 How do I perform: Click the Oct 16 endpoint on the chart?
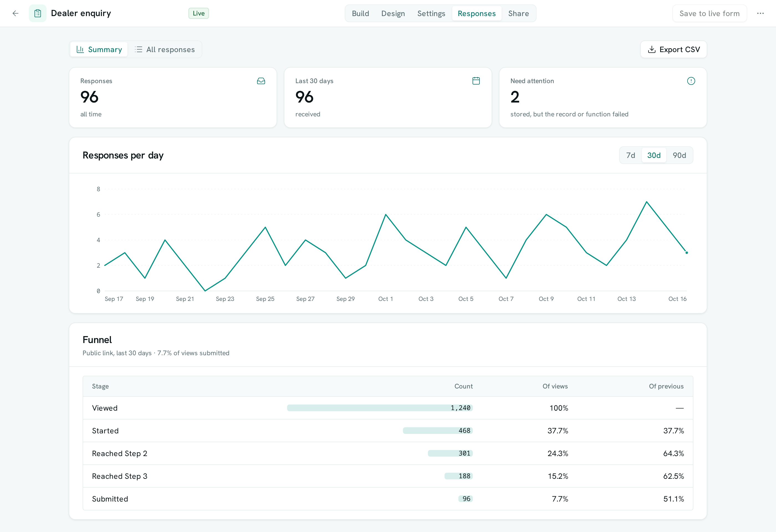point(686,253)
